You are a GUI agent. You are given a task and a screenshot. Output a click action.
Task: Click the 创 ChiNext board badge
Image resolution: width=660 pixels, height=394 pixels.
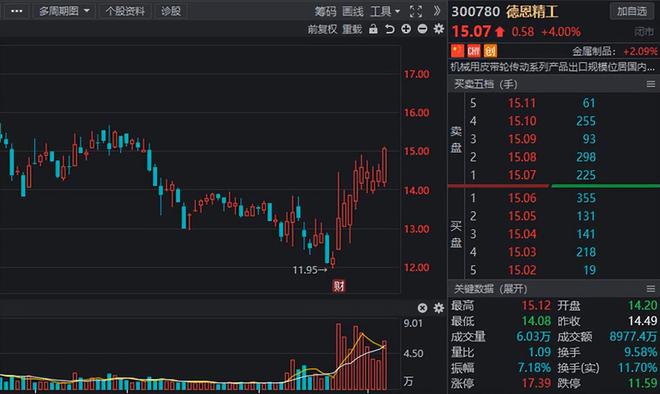(x=490, y=51)
